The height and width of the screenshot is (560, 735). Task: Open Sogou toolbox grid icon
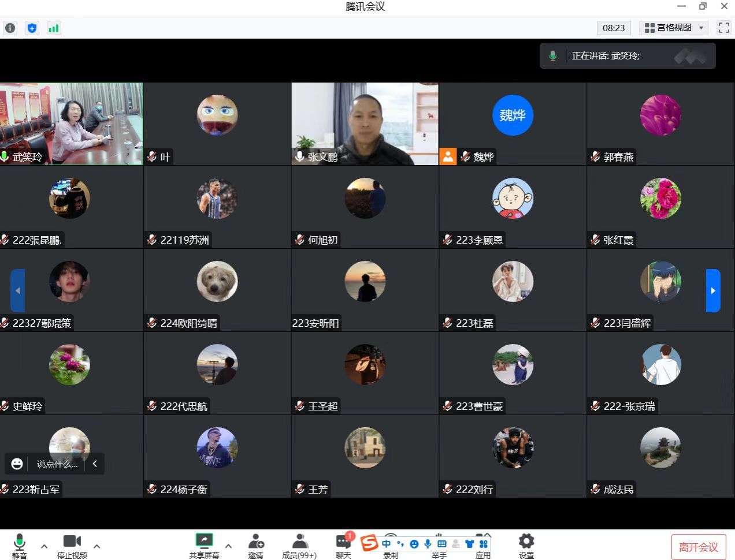(484, 544)
